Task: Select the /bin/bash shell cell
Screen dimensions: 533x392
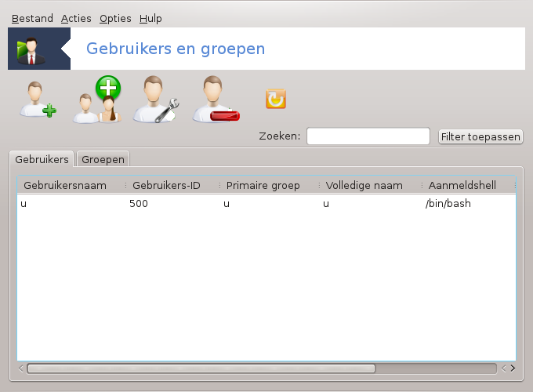Action: tap(448, 204)
